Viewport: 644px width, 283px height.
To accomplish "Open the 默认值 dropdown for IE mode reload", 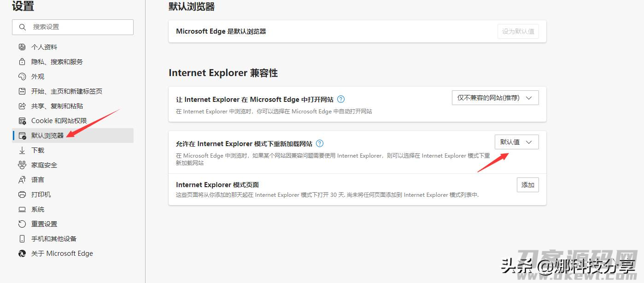I will point(516,142).
